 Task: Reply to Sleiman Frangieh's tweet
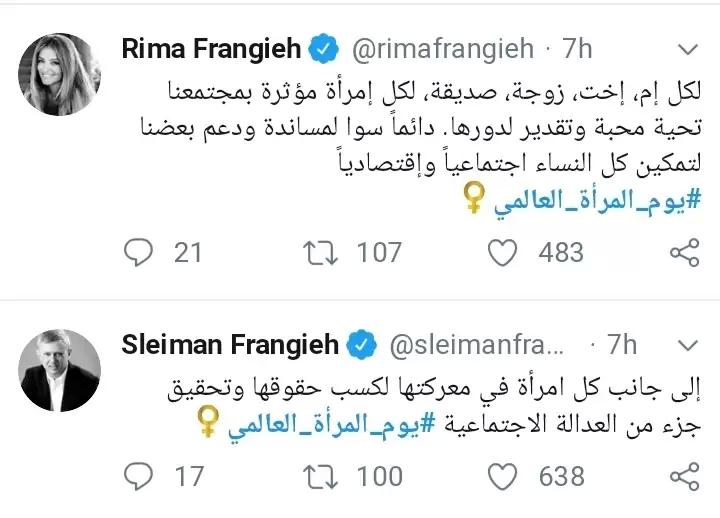click(137, 476)
